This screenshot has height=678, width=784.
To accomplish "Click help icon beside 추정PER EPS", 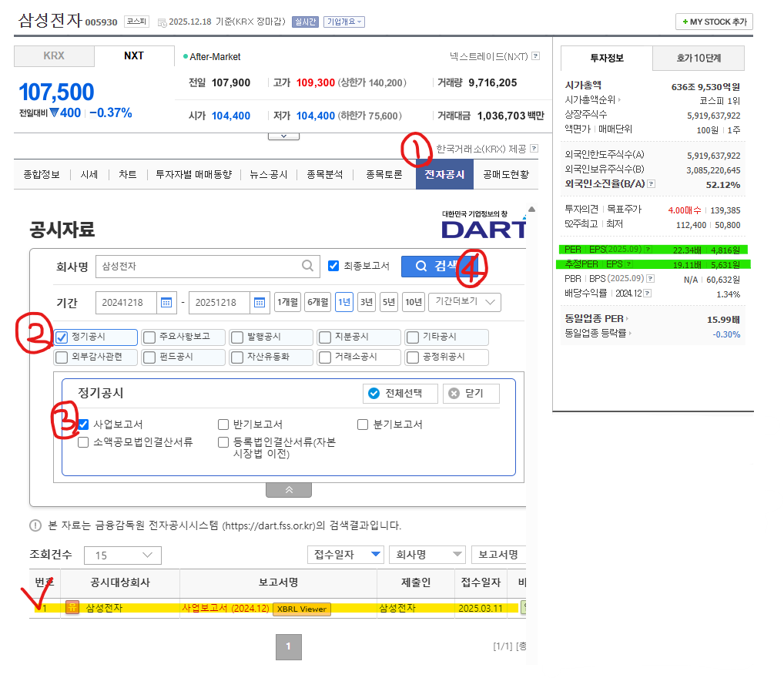I will [x=629, y=263].
